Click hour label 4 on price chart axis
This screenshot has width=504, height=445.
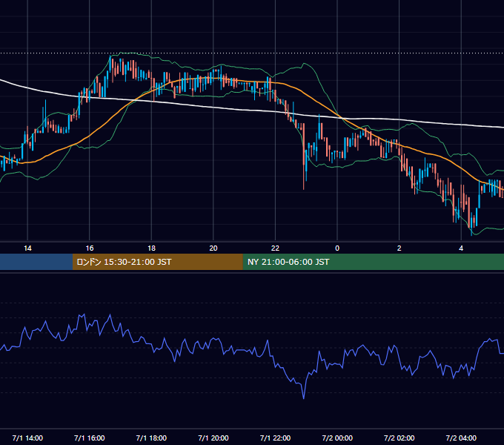point(461,248)
